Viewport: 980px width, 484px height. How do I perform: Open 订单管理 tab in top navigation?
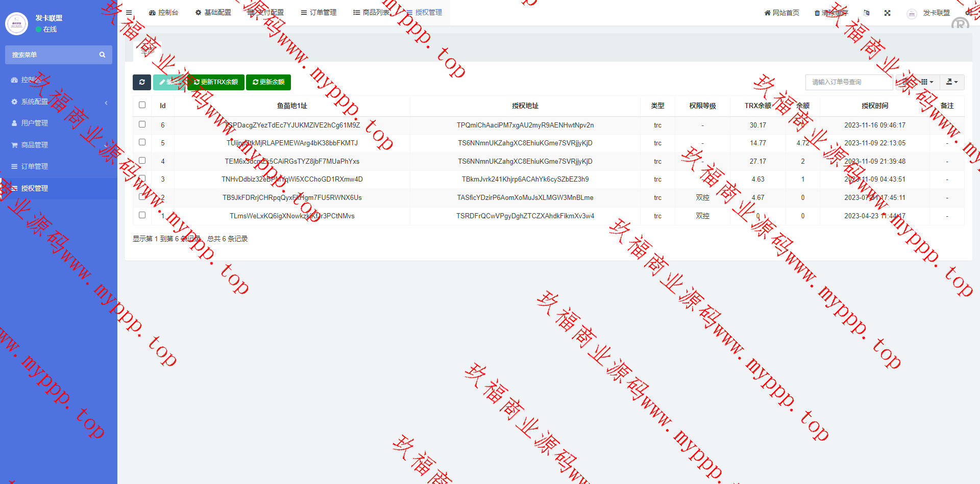coord(318,13)
